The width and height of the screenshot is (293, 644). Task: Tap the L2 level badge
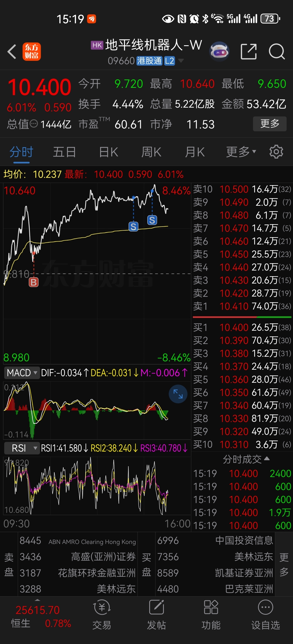169,61
